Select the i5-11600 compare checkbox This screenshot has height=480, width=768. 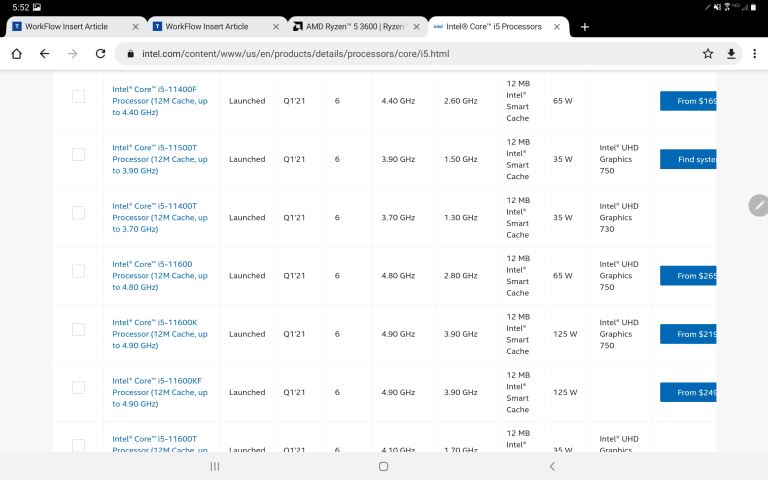pyautogui.click(x=78, y=271)
